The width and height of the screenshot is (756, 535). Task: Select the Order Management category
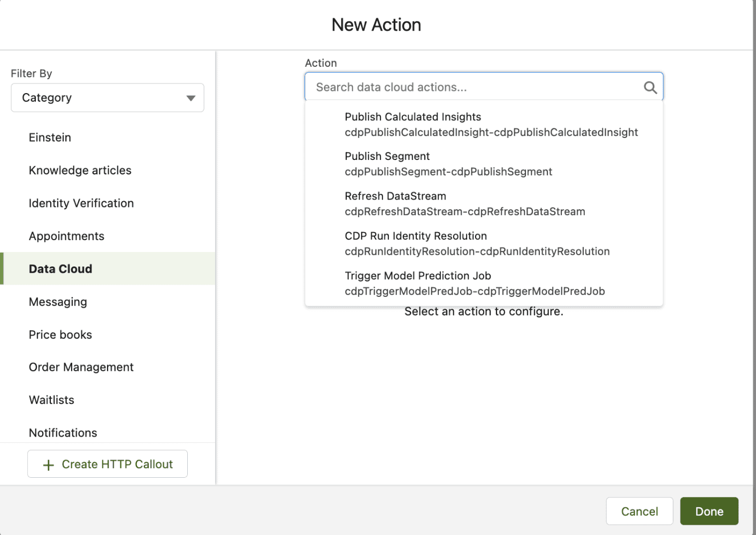108,367
